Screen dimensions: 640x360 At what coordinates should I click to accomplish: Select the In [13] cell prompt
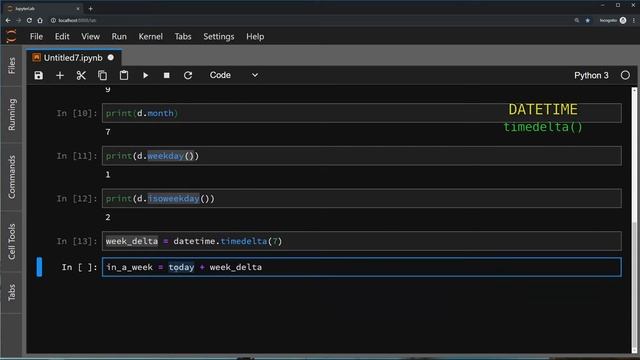77,241
